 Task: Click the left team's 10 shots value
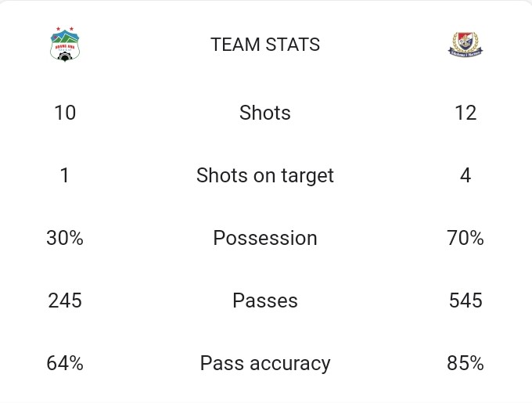(x=65, y=113)
